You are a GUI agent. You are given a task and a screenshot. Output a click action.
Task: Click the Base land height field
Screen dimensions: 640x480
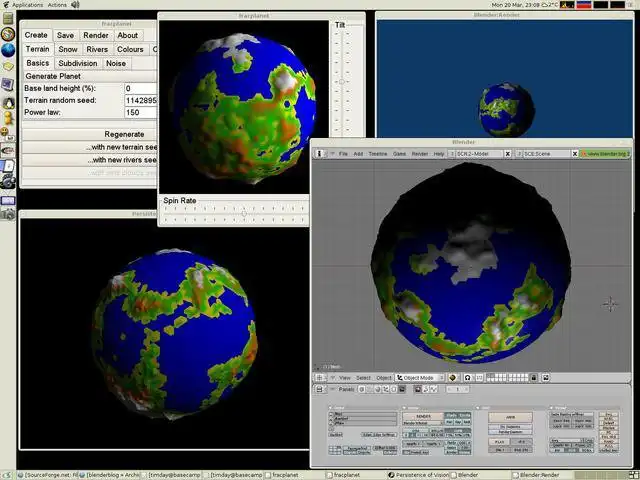click(x=140, y=88)
